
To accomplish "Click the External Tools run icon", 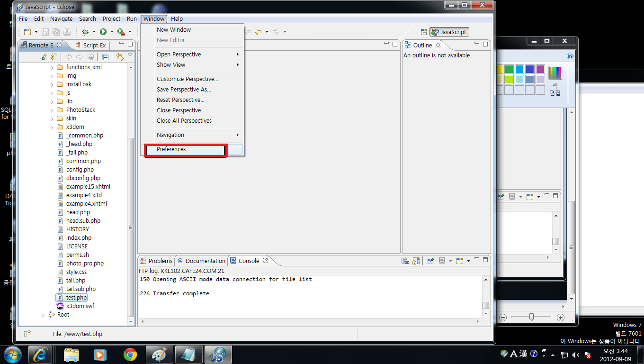I will click(121, 32).
